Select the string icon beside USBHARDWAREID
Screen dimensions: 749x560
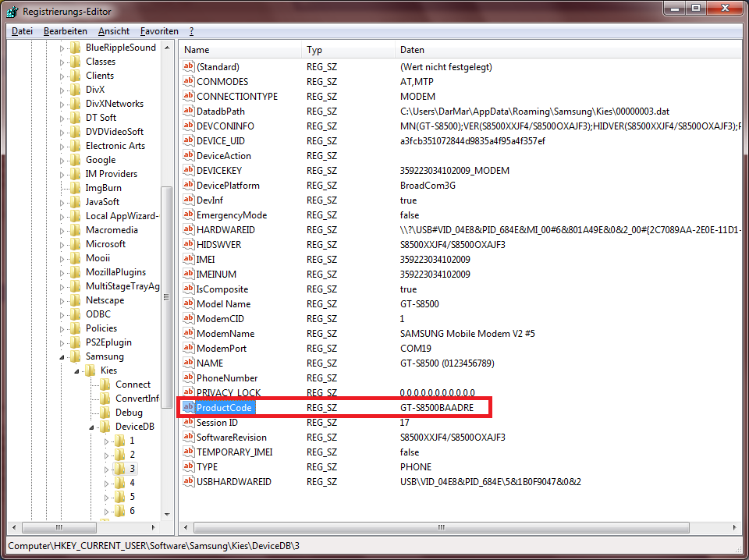[189, 481]
